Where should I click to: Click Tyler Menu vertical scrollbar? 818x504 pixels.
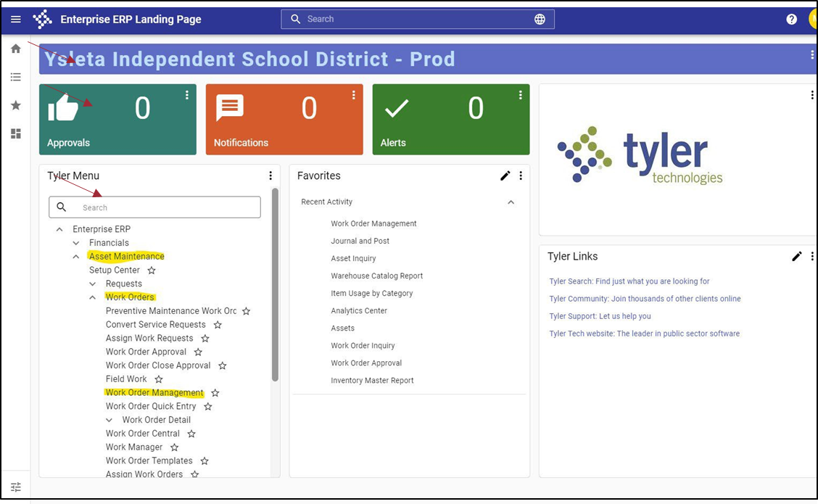click(275, 285)
